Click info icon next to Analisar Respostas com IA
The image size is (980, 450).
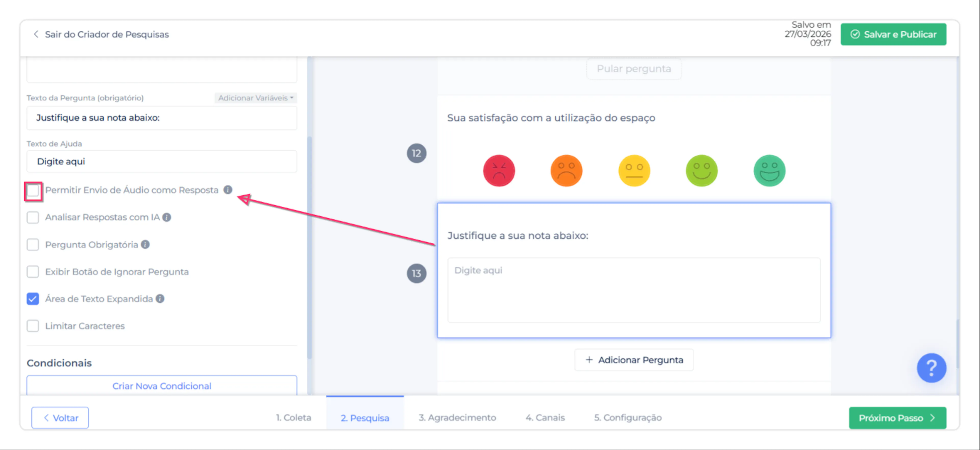coord(167,217)
